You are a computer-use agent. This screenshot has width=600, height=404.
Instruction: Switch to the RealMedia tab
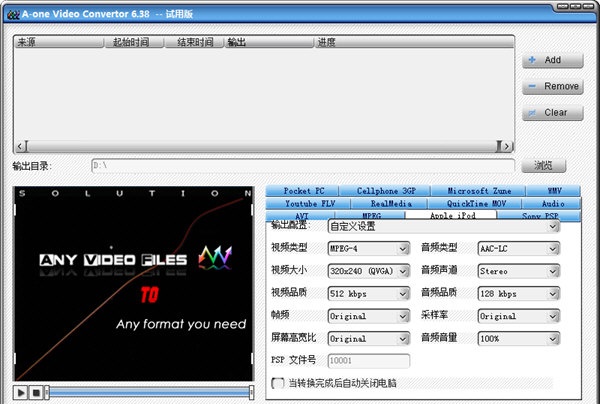click(x=391, y=204)
